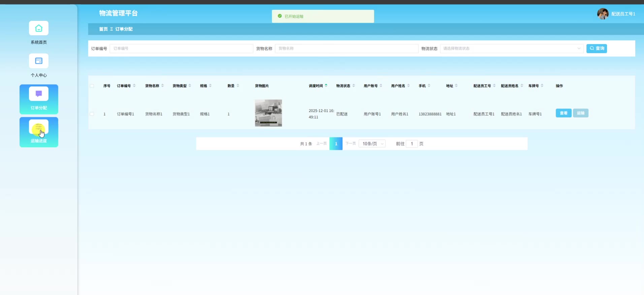Click the 物流管理平台 title
This screenshot has height=295, width=644.
118,13
